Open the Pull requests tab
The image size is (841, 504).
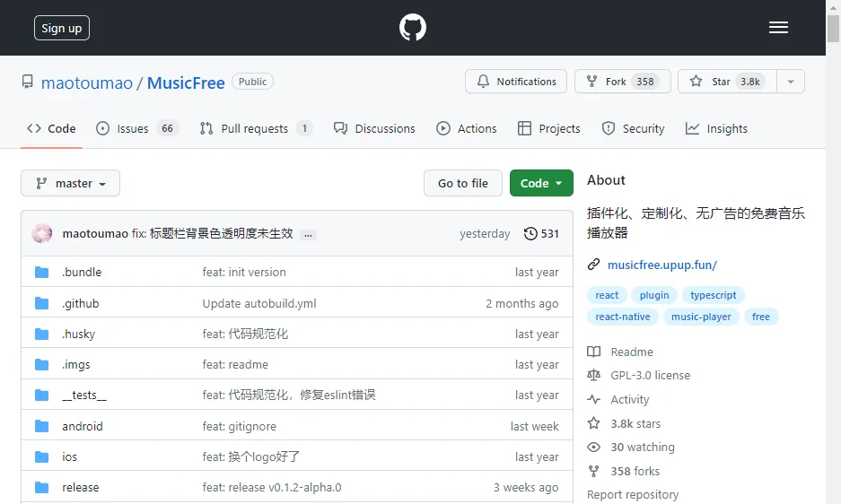point(256,128)
